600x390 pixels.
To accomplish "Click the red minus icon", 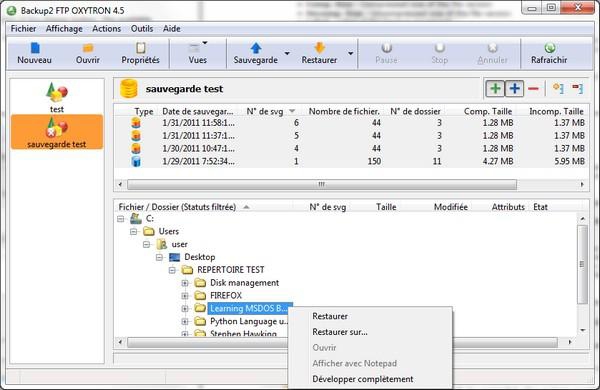I will tap(533, 89).
